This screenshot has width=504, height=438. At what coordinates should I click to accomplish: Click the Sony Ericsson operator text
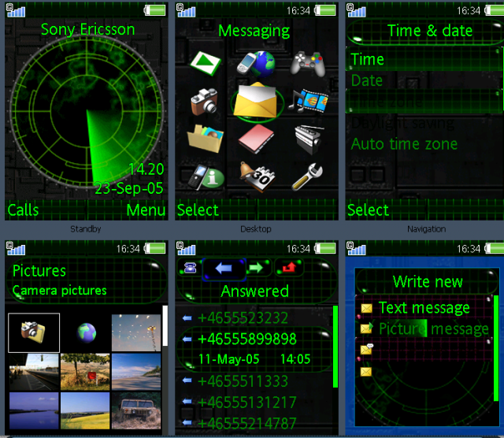click(x=87, y=30)
